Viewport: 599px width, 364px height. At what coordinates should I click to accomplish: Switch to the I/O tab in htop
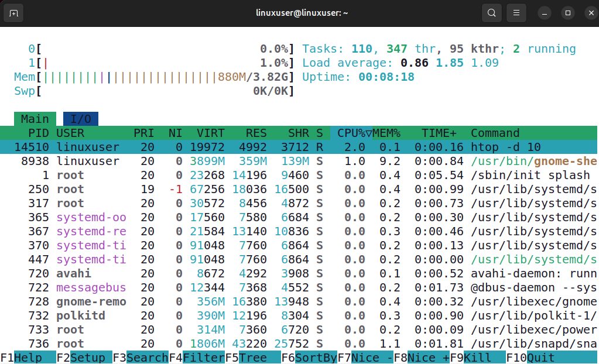(81, 119)
